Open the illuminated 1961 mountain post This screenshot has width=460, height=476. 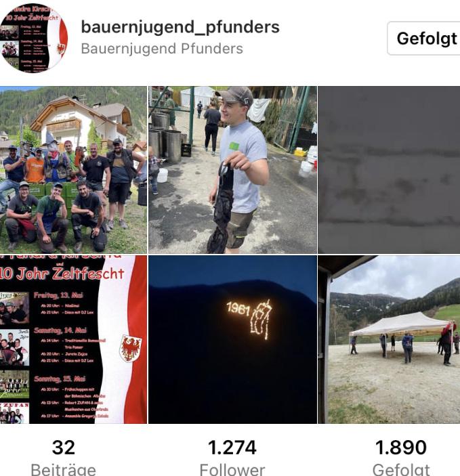[232, 339]
